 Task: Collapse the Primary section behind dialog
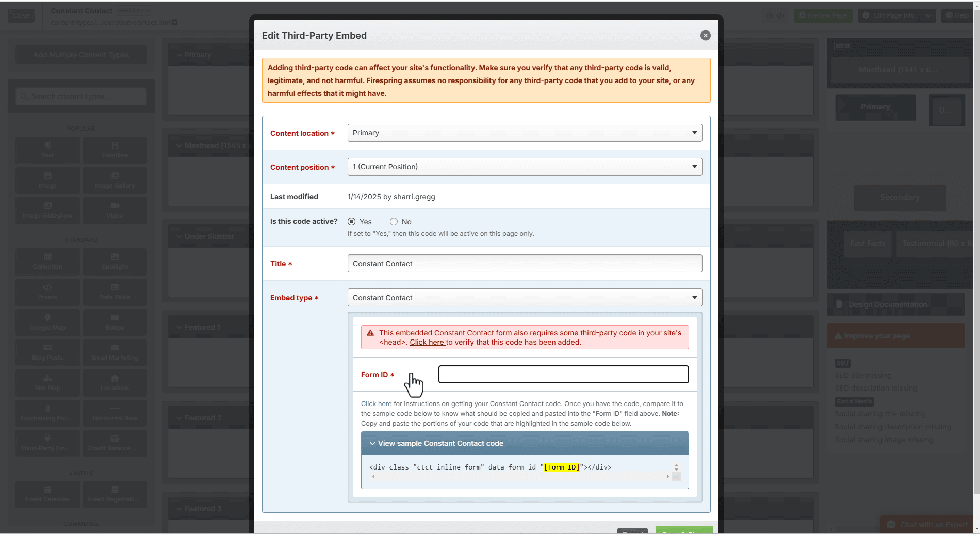(x=179, y=55)
